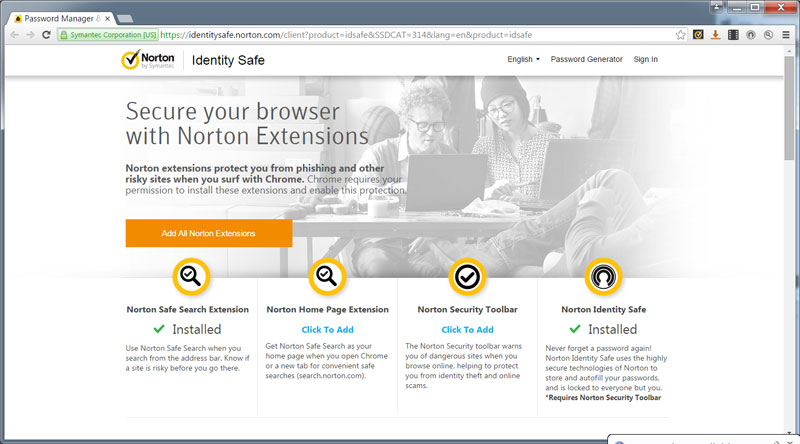Click To Add the Norton Home Page Extension
Screen dimensions: 800x444
coord(327,330)
